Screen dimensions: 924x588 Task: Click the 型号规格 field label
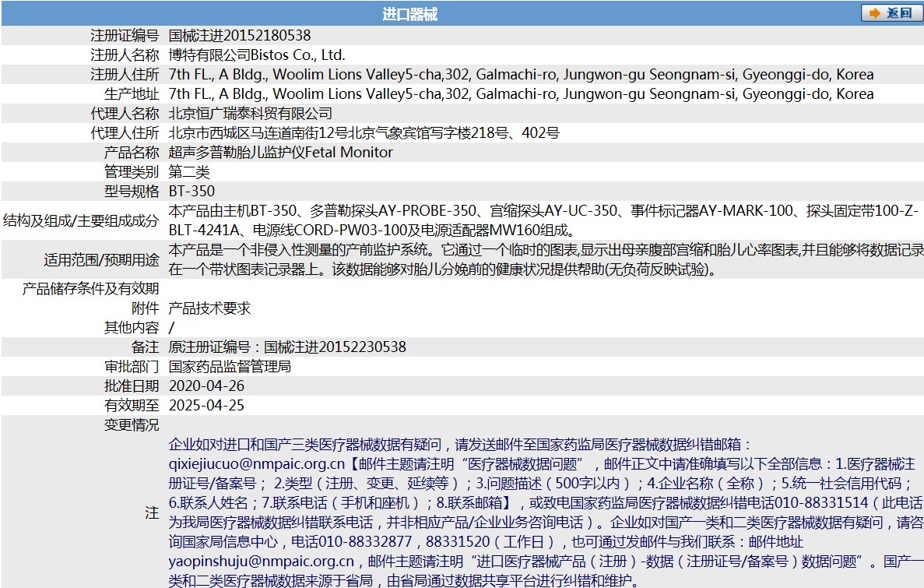click(132, 191)
